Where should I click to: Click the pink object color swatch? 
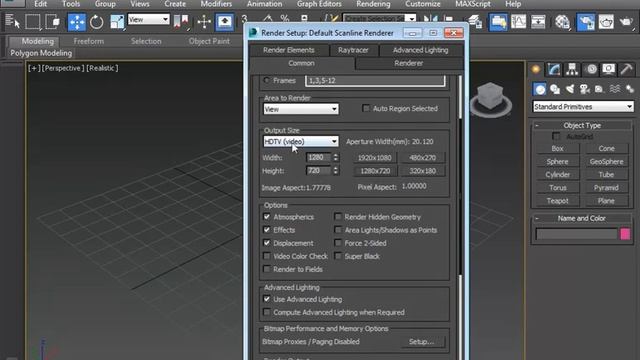pos(624,234)
